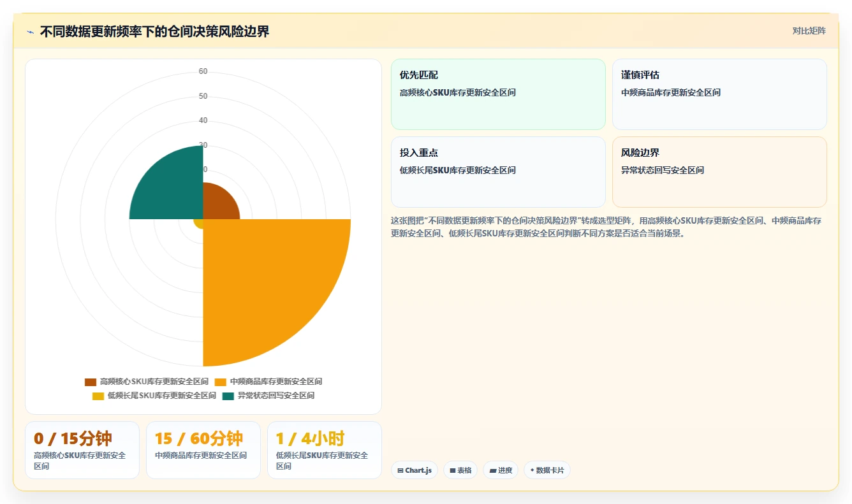
Task: Click the lightning icon beside the title
Action: pyautogui.click(x=30, y=32)
